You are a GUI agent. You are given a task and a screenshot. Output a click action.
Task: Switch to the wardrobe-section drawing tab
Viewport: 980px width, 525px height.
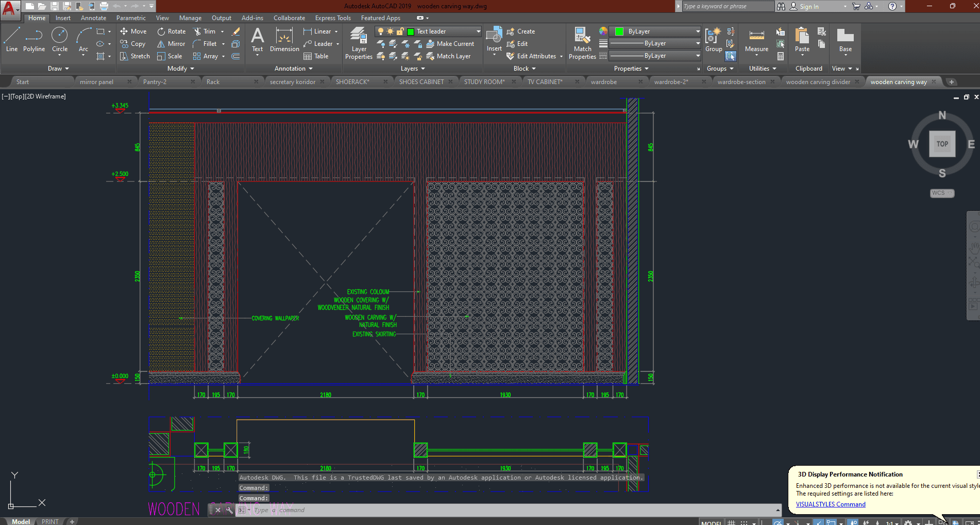pyautogui.click(x=741, y=82)
